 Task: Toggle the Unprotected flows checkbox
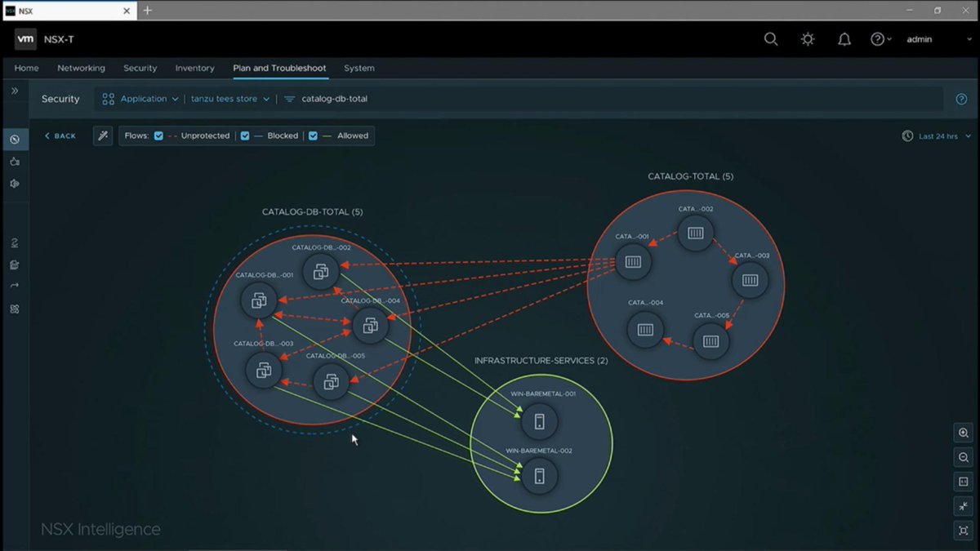[158, 136]
